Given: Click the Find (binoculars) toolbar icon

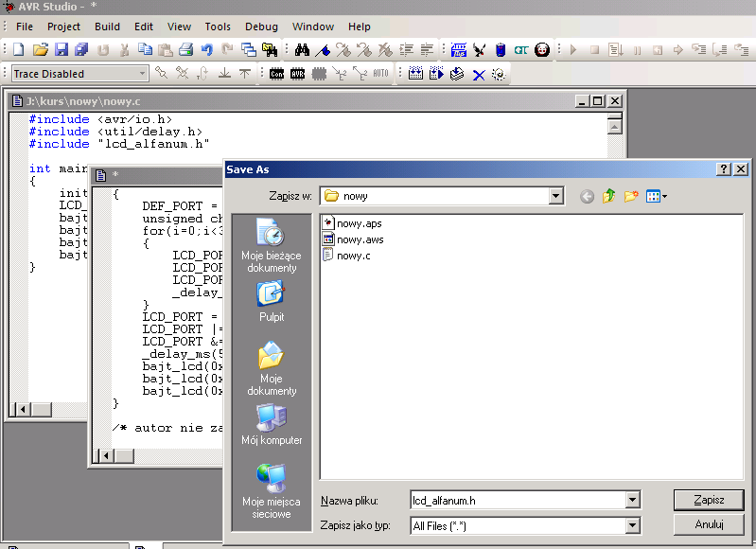Looking at the screenshot, I should (x=303, y=49).
